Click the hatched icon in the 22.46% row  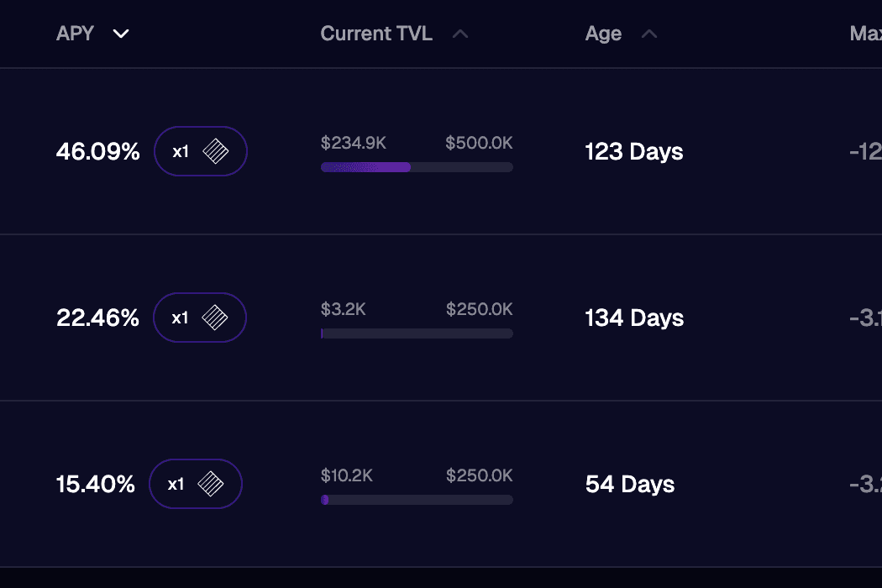coord(215,318)
